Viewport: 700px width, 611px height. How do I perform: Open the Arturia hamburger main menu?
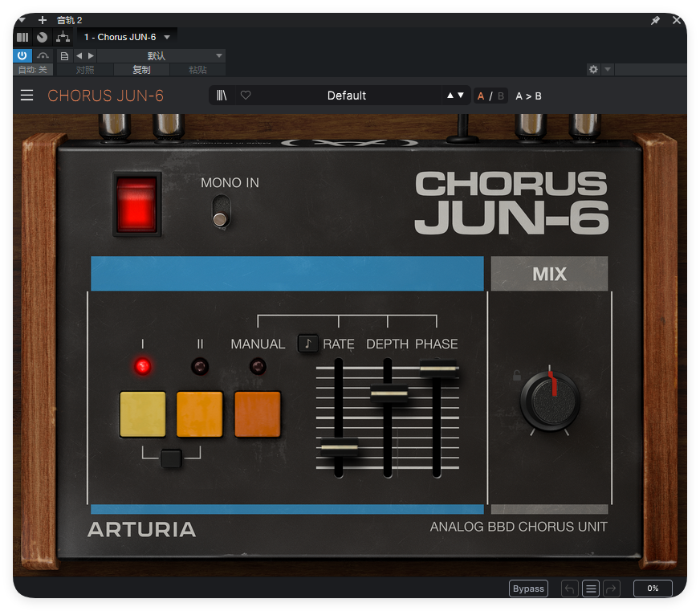click(26, 96)
